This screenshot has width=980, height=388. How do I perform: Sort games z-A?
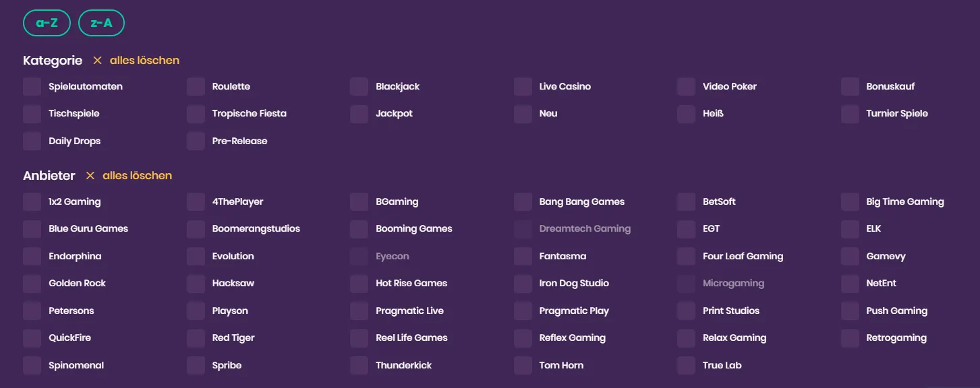point(101,23)
